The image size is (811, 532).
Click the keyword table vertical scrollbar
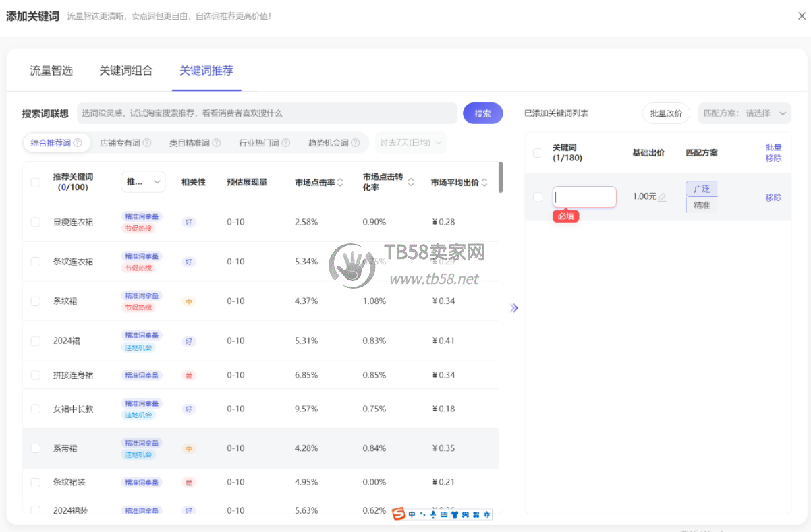(x=500, y=177)
